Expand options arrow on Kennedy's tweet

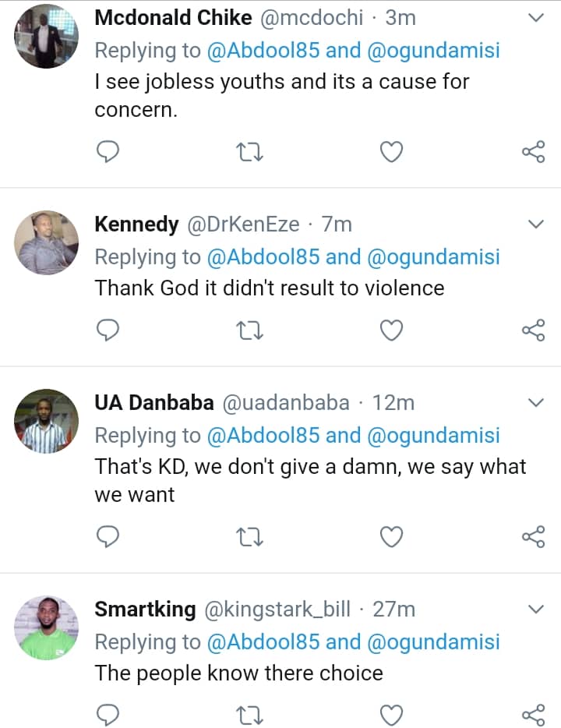(x=535, y=224)
